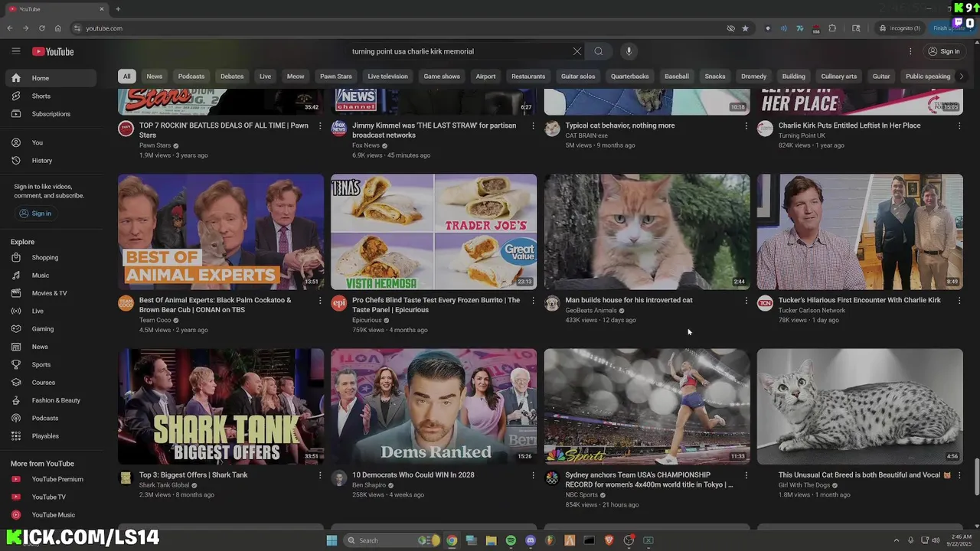Select the Debates filter chip

(232, 77)
